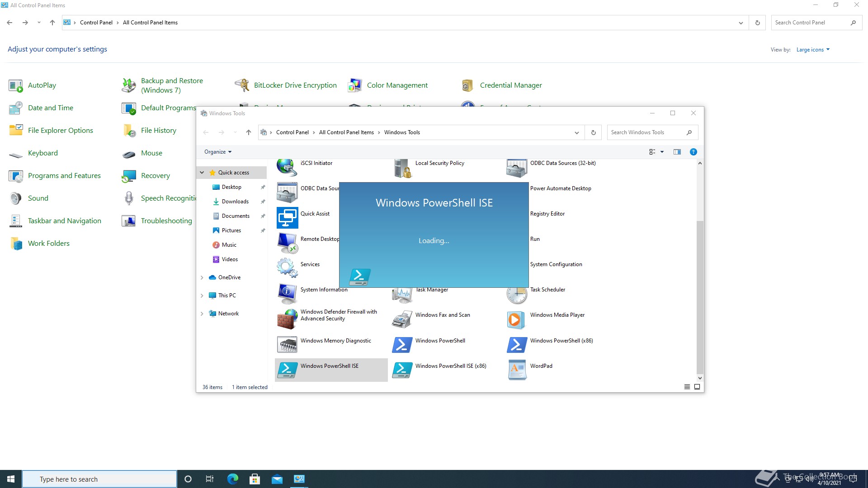Screen dimensions: 868x488
Task: Expand Network tree node
Action: [202, 314]
